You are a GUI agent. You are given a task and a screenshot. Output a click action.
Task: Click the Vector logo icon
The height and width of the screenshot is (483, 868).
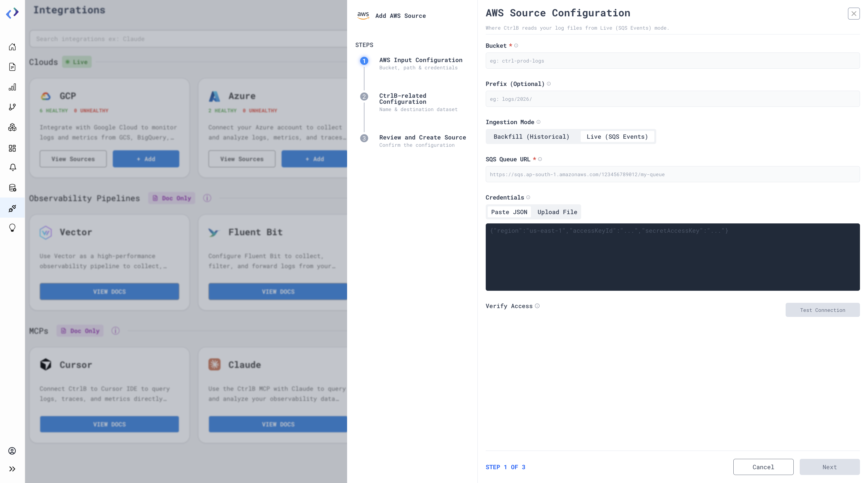click(x=46, y=232)
